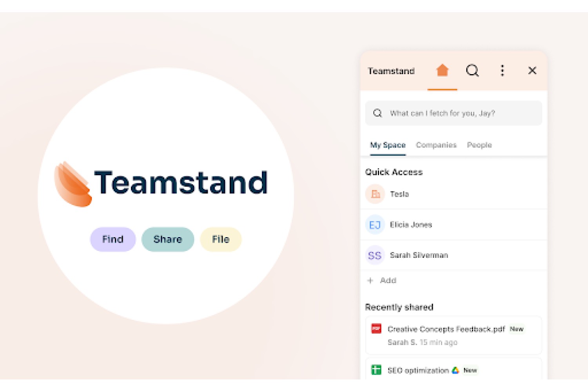Click the Recently shared heading
Image resolution: width=588 pixels, height=392 pixels.
click(399, 307)
